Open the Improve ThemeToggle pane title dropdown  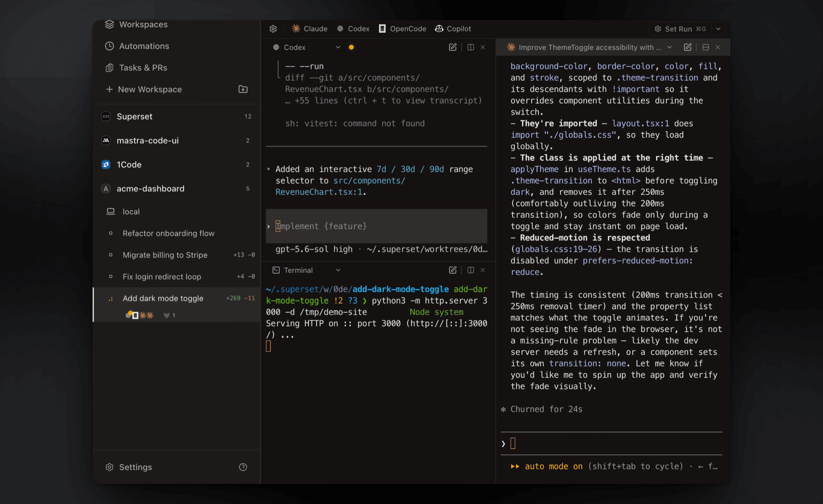tap(670, 47)
